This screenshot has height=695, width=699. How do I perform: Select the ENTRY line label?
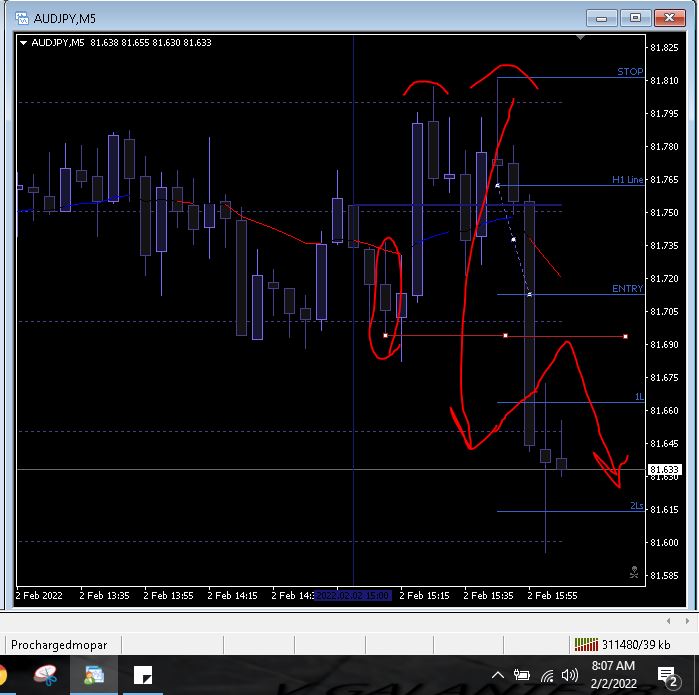coord(628,288)
